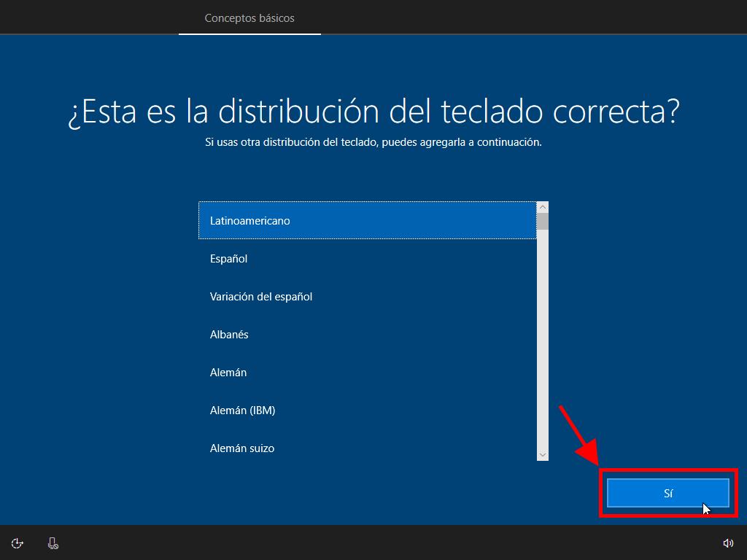
Task: Click the keyboard list scrollbar thumb
Action: coord(542,221)
